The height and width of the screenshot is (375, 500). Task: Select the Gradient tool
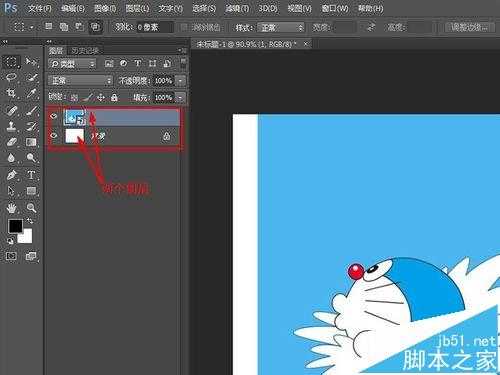pyautogui.click(x=31, y=142)
